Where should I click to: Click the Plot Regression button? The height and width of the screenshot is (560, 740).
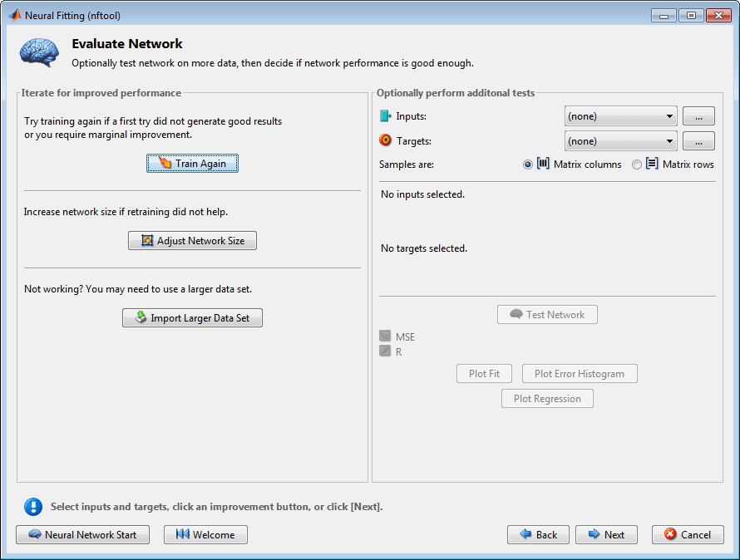point(547,399)
